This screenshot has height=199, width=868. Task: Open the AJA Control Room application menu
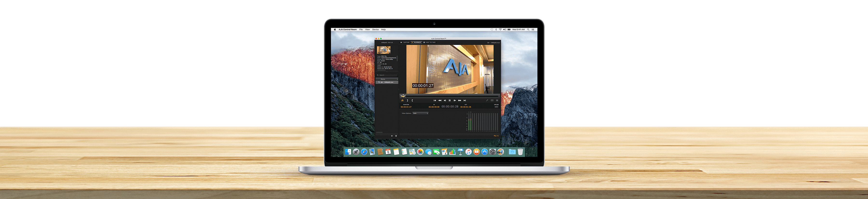coord(347,30)
